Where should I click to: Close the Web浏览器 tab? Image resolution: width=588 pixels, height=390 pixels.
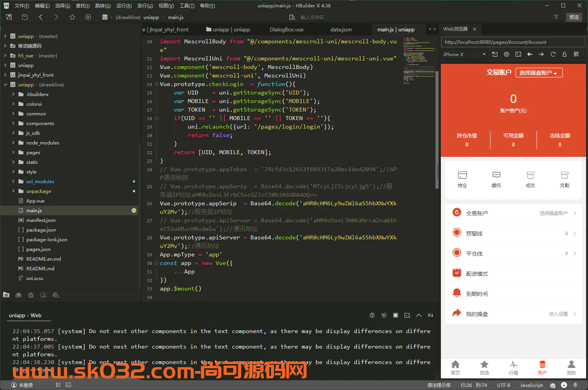pos(475,29)
